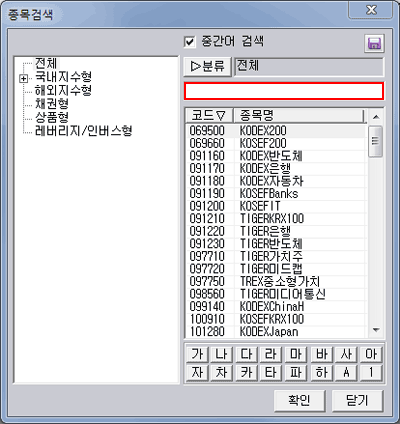Select 레버리지/인버스형 category
The width and height of the screenshot is (400, 424).
(x=84, y=131)
